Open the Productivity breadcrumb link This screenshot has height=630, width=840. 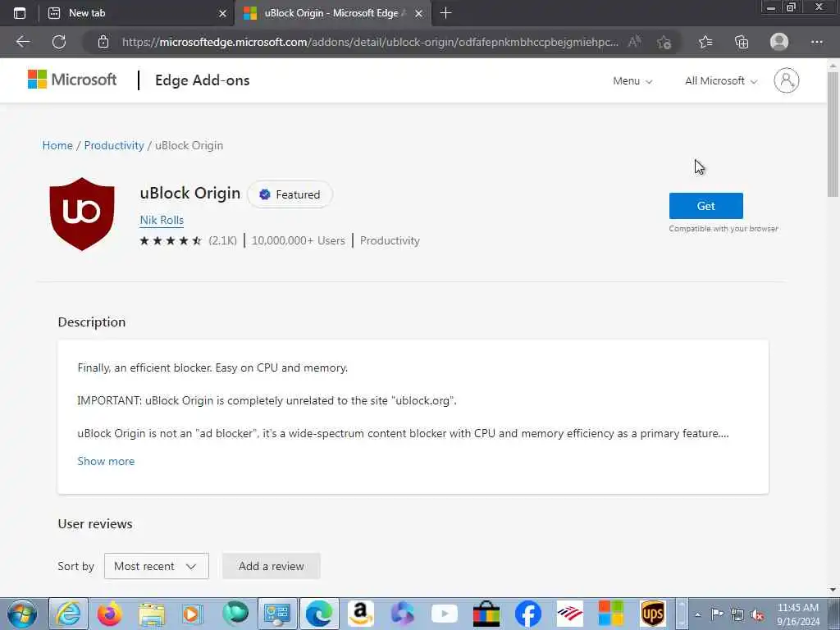tap(114, 145)
